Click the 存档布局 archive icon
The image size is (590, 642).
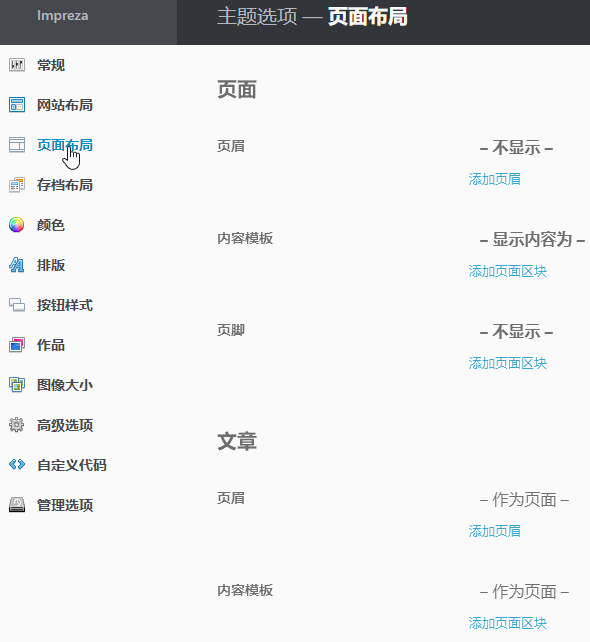[x=17, y=185]
